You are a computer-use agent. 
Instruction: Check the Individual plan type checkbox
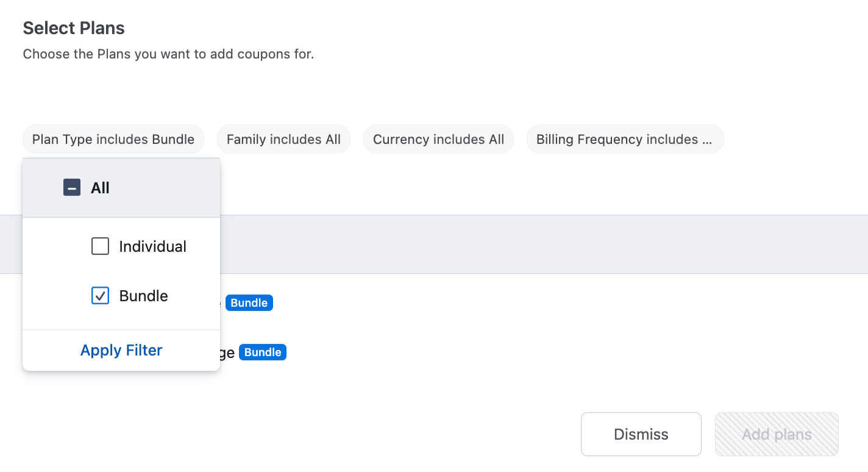click(100, 246)
